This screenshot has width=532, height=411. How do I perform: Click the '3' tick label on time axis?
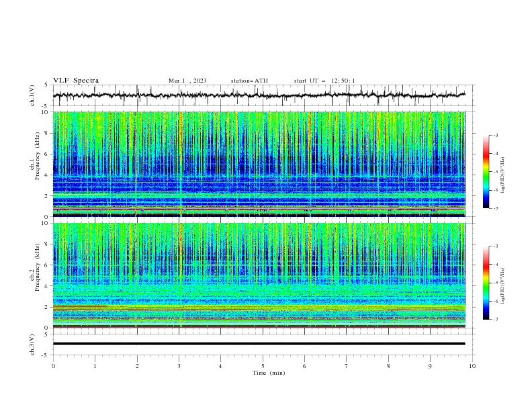179,366
